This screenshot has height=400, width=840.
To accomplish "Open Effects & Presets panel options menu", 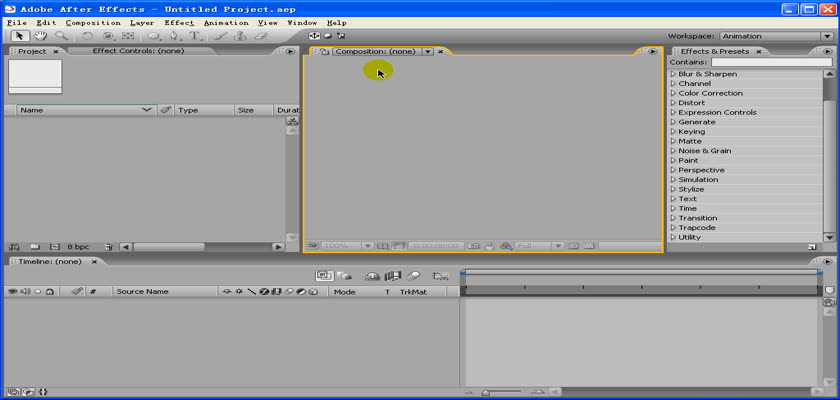I will coord(829,51).
